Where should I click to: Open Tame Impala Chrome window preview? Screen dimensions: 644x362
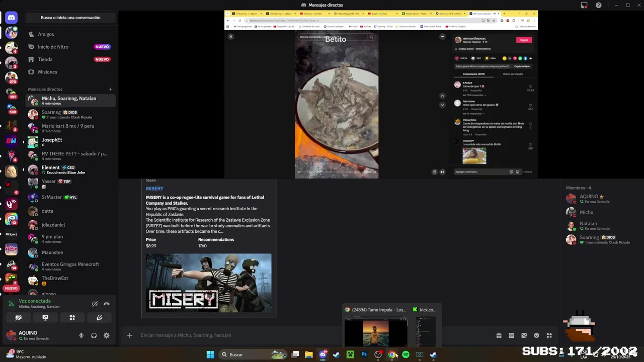click(x=375, y=325)
